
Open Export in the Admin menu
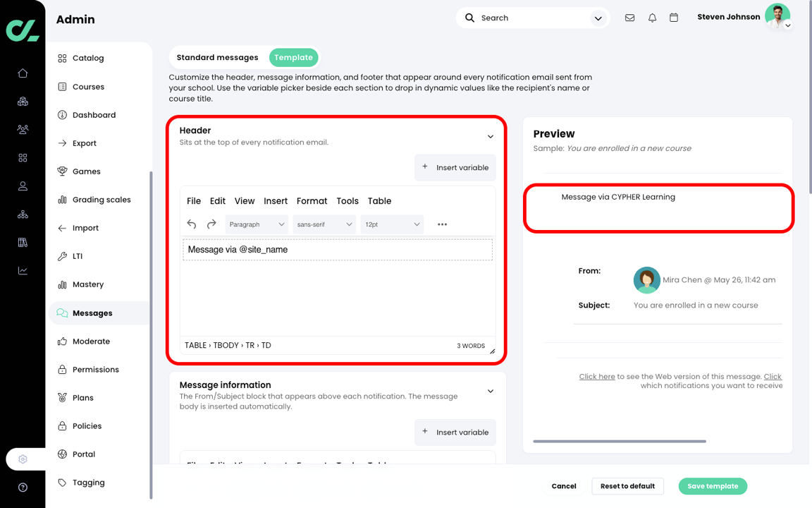[85, 143]
